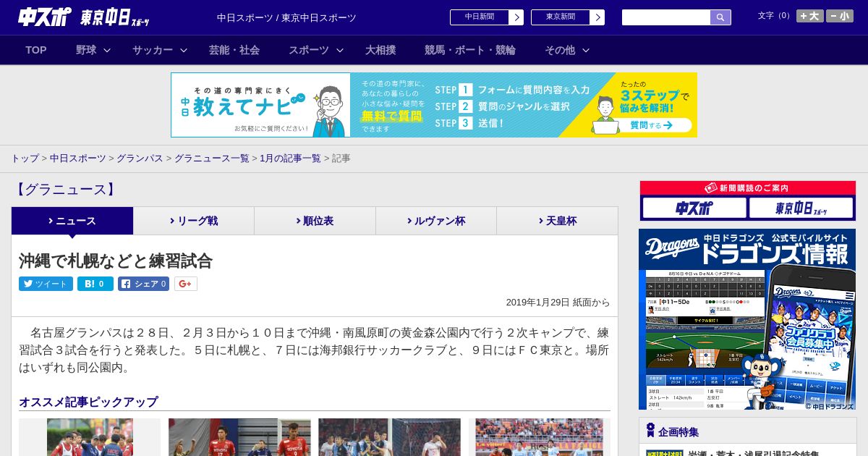Switch to the 天皇杯 tab
The width and height of the screenshot is (868, 456).
click(557, 221)
